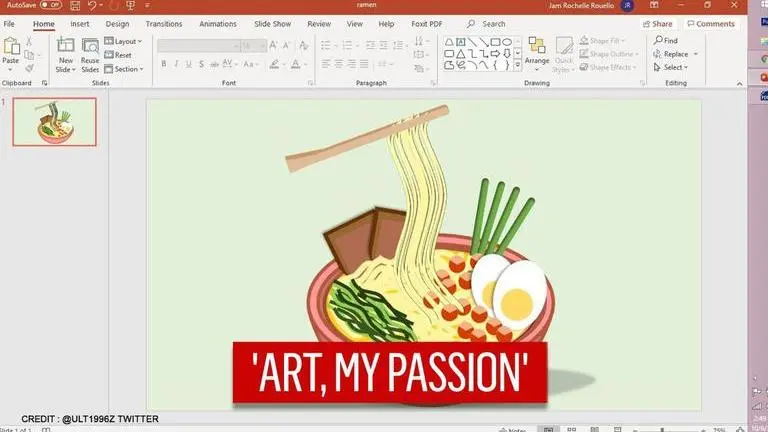Open Ribbon Display Options icon
Screen dimensions: 768x432
pos(654,5)
